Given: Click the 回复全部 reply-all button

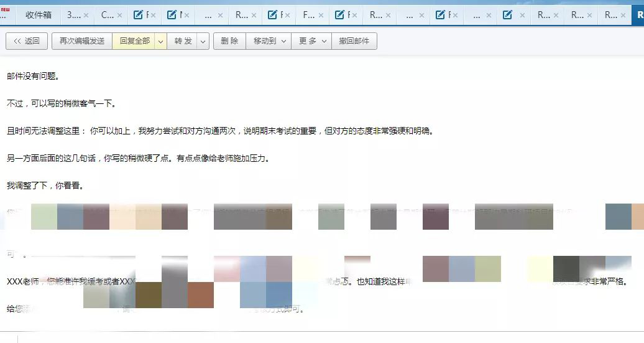Looking at the screenshot, I should coord(134,41).
